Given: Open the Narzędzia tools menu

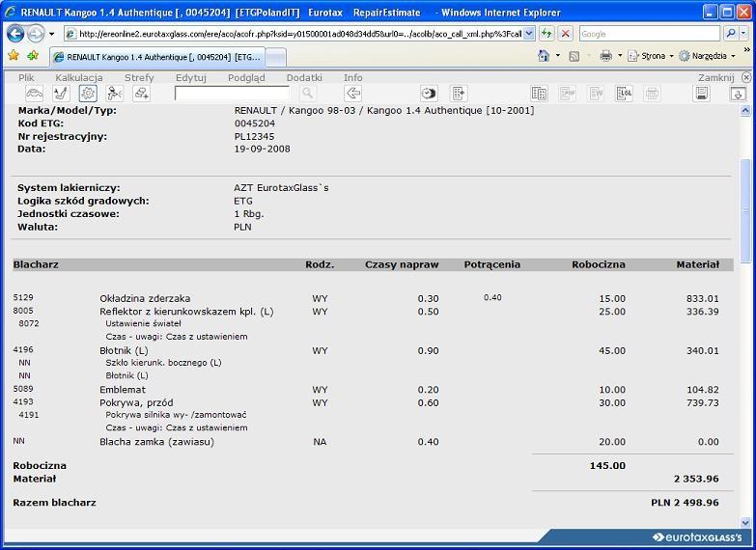Looking at the screenshot, I should click(707, 56).
